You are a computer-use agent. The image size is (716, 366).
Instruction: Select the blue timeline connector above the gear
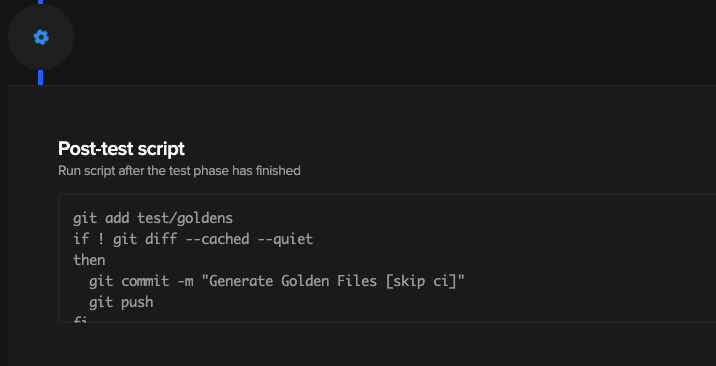tap(41, 2)
